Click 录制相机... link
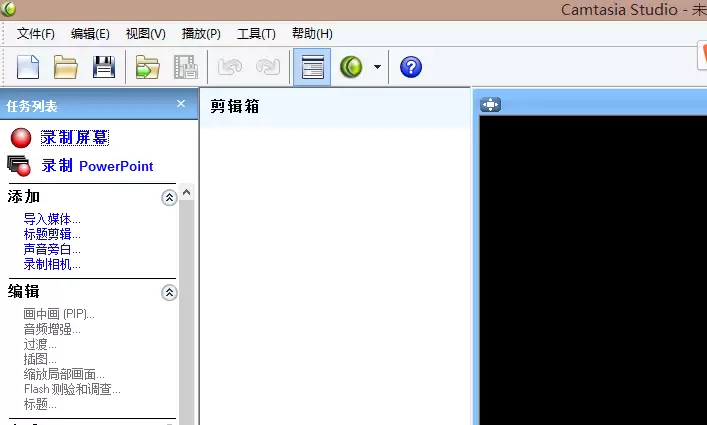The image size is (707, 425). tap(52, 265)
